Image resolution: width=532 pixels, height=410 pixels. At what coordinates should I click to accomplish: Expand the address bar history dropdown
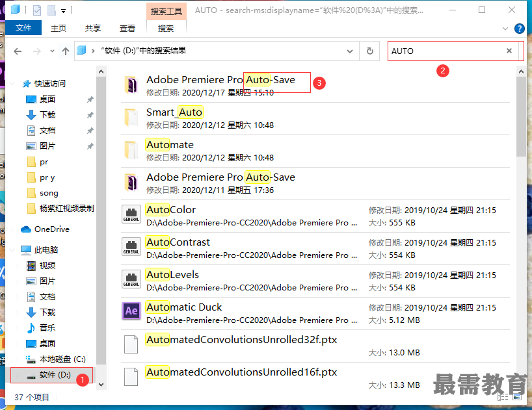pos(349,51)
